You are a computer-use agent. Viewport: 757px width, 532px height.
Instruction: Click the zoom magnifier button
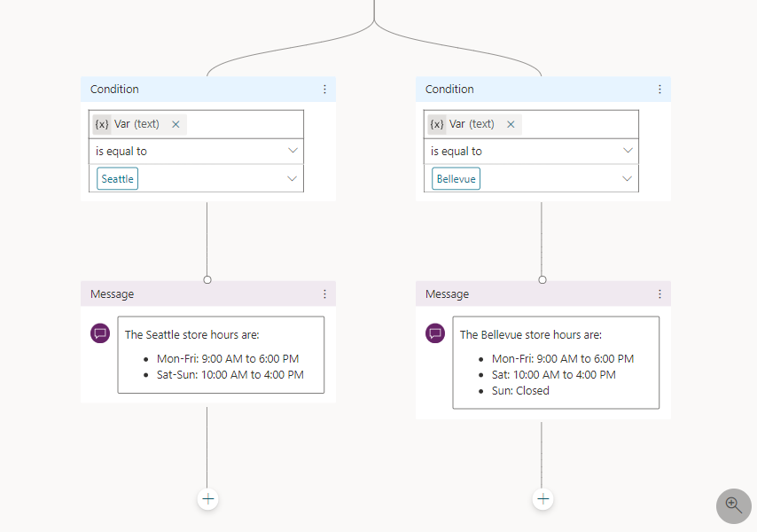(734, 505)
